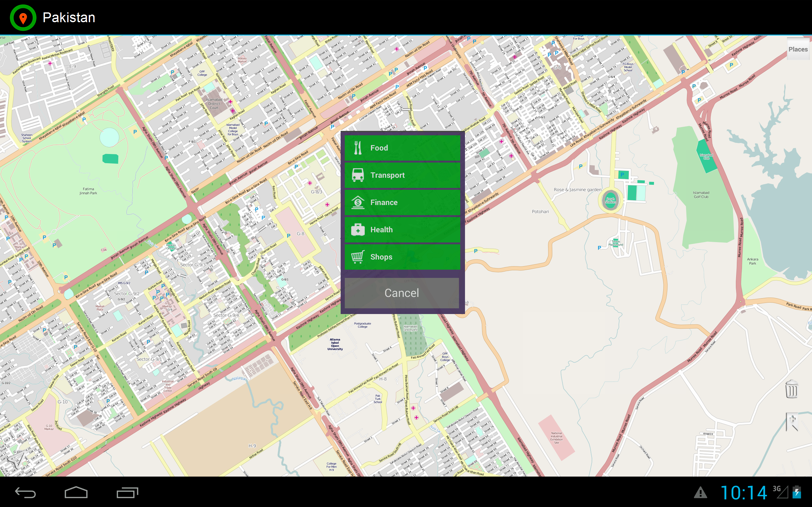Open the Places panel at top right
Viewport: 812px width, 507px height.
pyautogui.click(x=798, y=49)
